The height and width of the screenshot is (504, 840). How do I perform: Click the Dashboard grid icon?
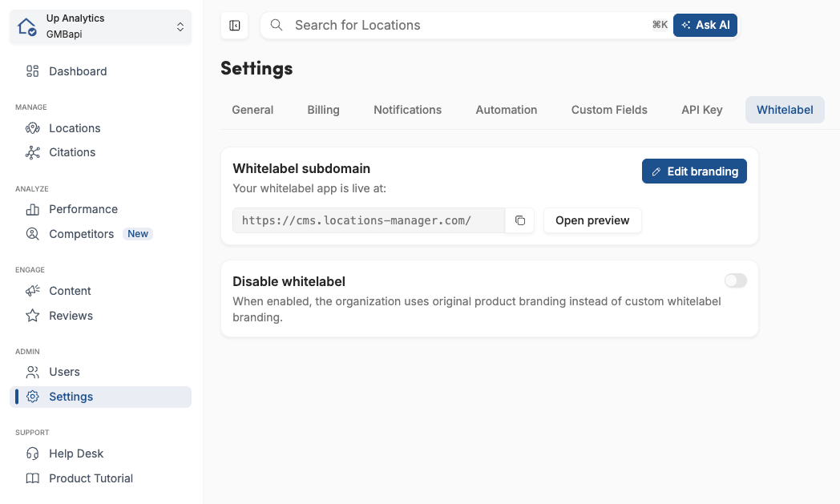pyautogui.click(x=33, y=71)
